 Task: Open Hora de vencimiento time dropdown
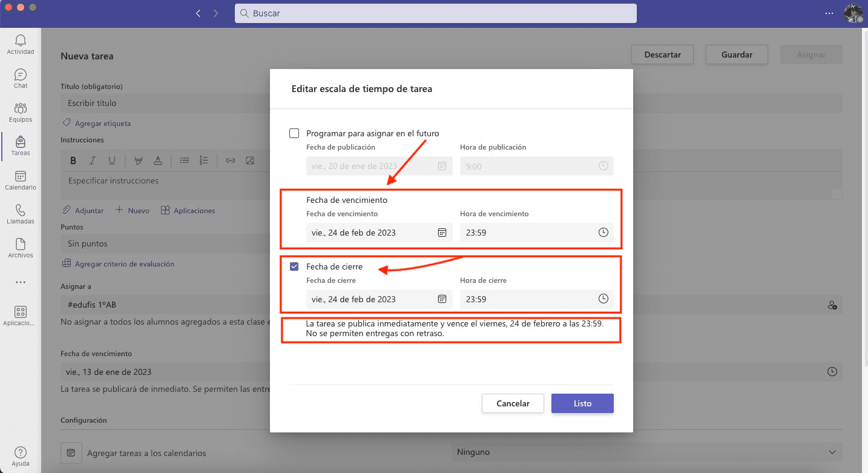pos(527,233)
